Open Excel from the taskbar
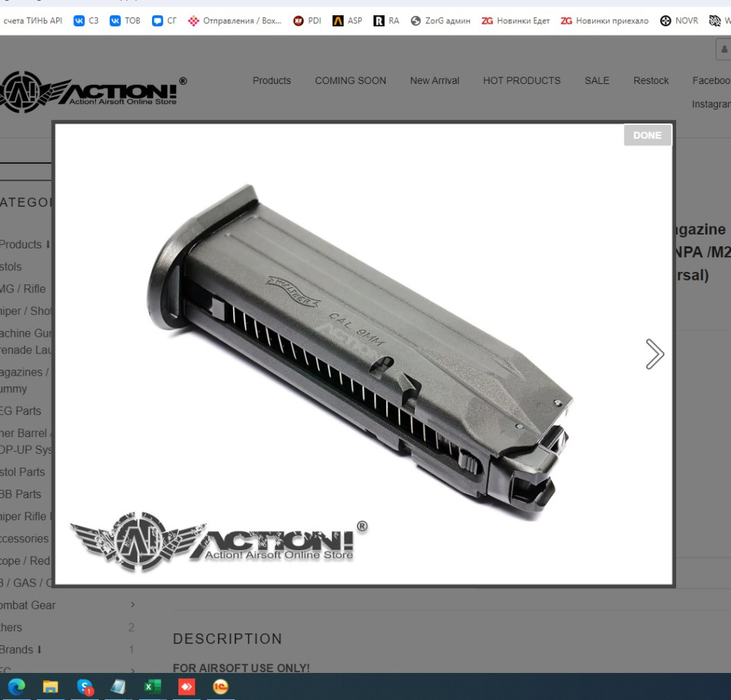 [152, 687]
